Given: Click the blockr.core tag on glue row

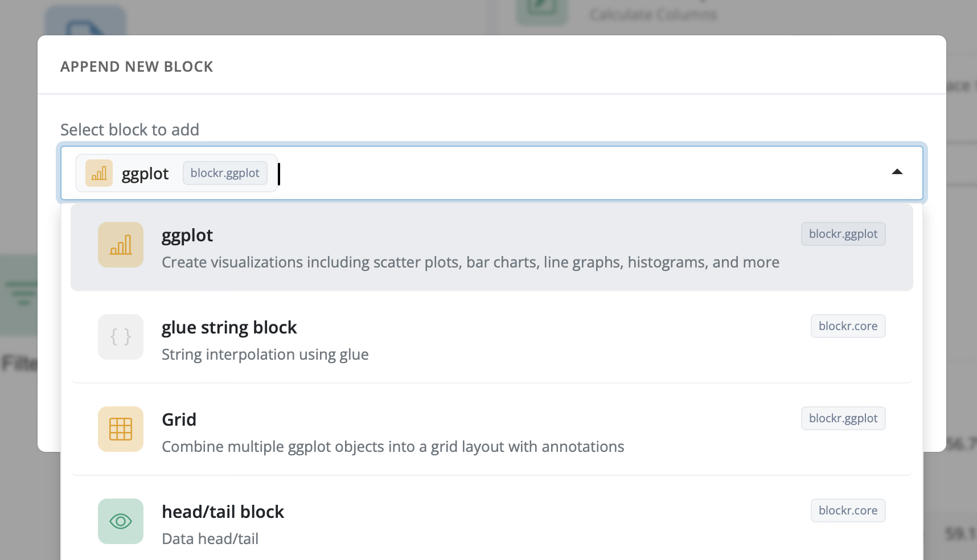Looking at the screenshot, I should 847,326.
